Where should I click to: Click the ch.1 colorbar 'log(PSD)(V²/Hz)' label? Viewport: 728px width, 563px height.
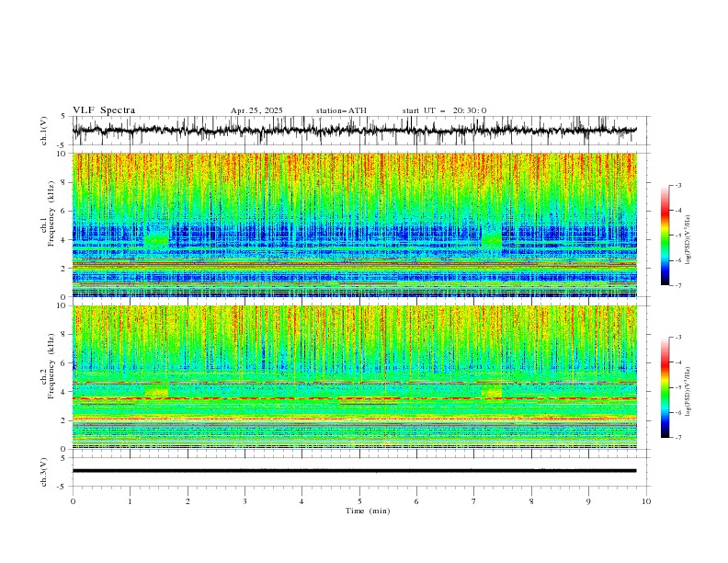688,240
